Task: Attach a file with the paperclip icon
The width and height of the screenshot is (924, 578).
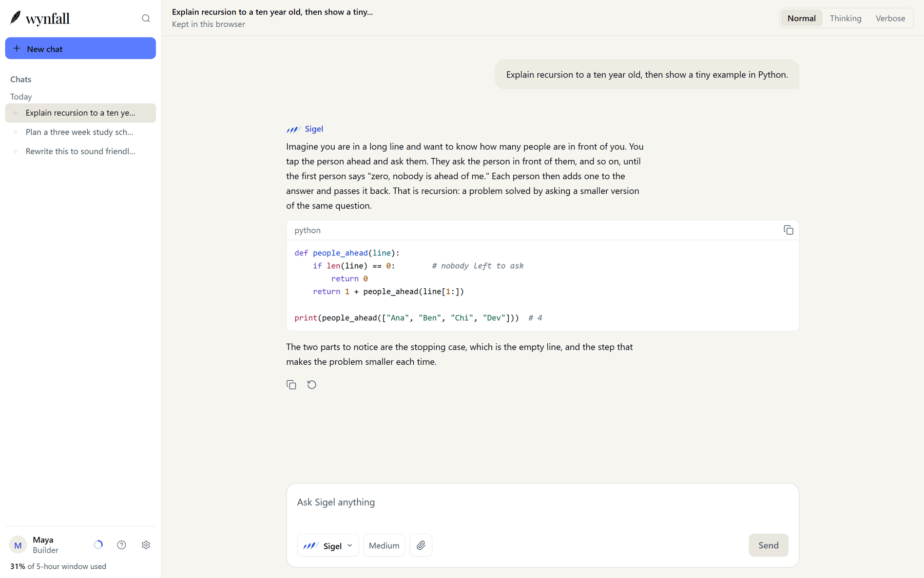Action: click(421, 545)
